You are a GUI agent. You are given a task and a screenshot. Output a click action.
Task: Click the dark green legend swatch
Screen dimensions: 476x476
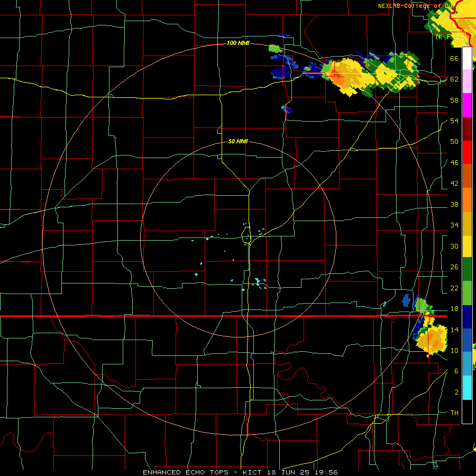pos(467,269)
